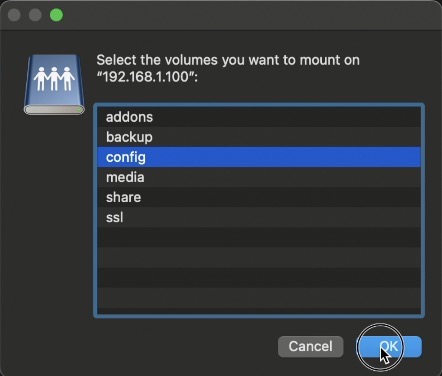Select the addons volume
The width and height of the screenshot is (442, 376).
(x=259, y=117)
